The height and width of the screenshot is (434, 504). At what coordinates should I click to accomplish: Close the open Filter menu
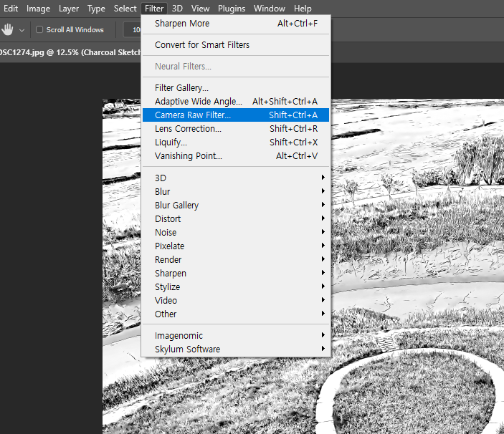(154, 9)
